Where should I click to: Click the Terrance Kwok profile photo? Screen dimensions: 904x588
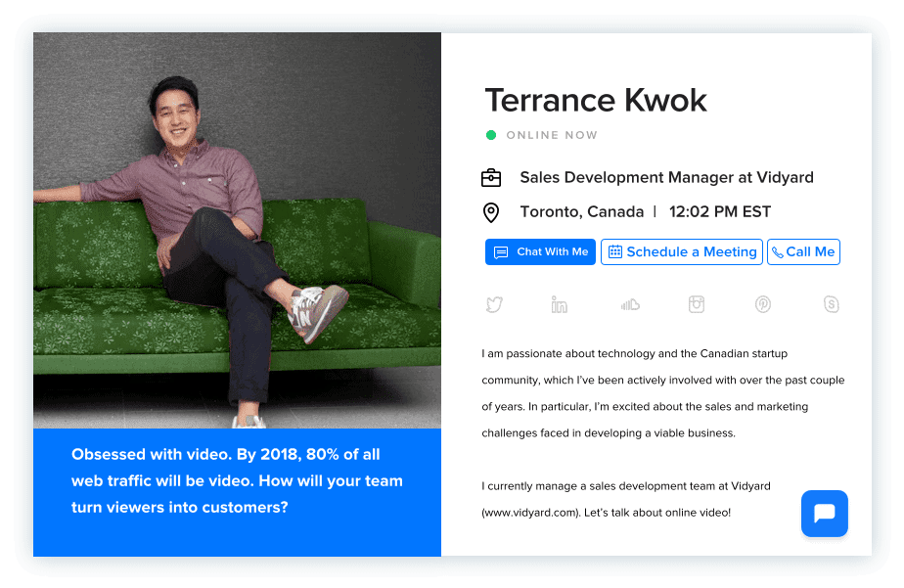pyautogui.click(x=237, y=231)
